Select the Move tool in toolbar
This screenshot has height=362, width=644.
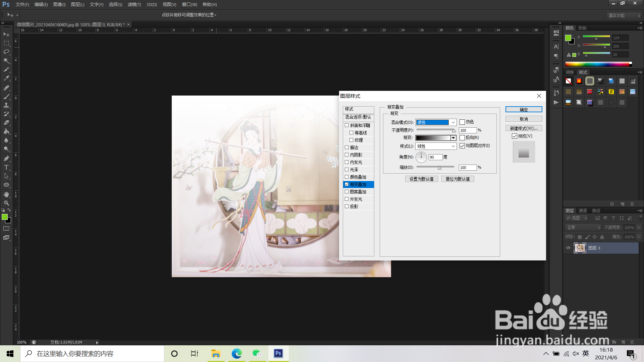(6, 35)
